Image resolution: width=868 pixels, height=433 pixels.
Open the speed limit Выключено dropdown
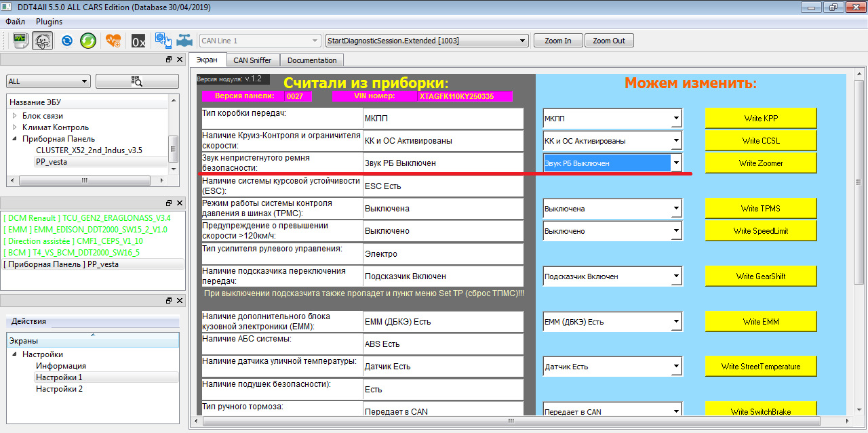pos(612,231)
